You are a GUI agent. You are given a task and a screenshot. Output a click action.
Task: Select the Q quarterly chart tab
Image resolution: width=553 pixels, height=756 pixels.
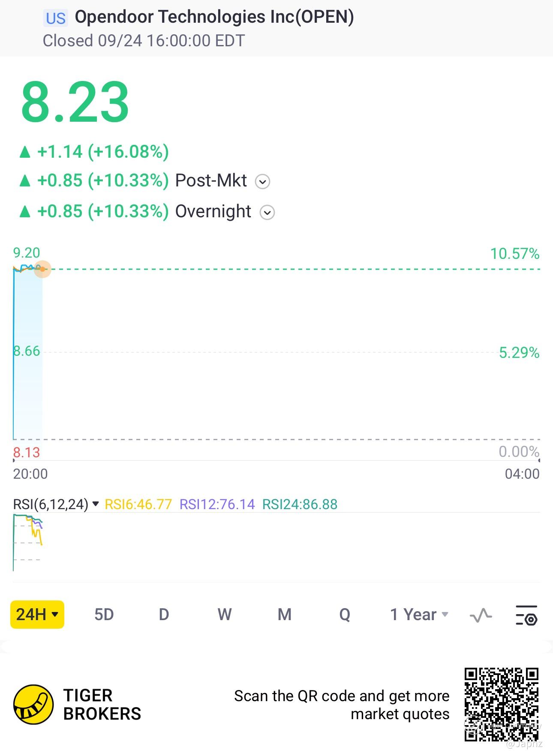click(x=345, y=615)
